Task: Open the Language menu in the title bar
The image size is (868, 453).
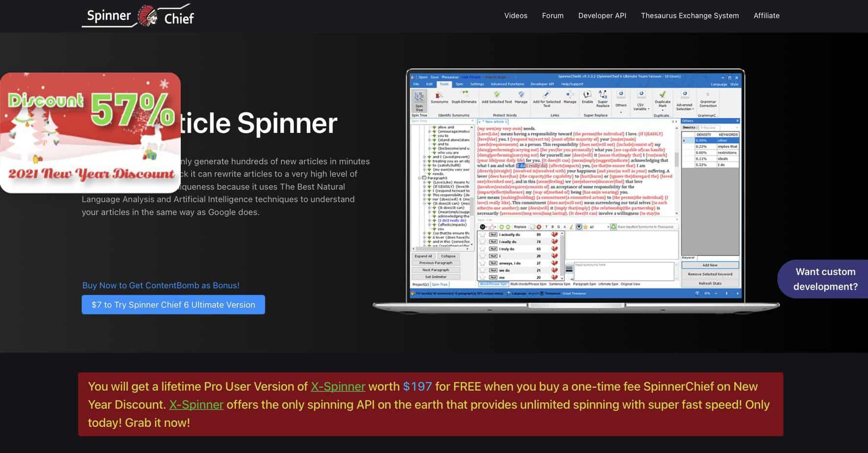Action: point(719,84)
